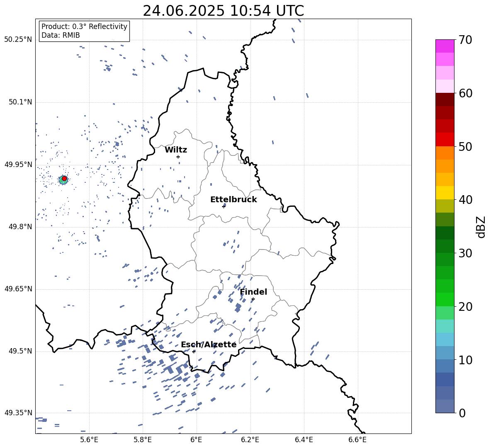The width and height of the screenshot is (491, 448).
Task: Click the colorbar tick label 0
Action: [x=462, y=413]
